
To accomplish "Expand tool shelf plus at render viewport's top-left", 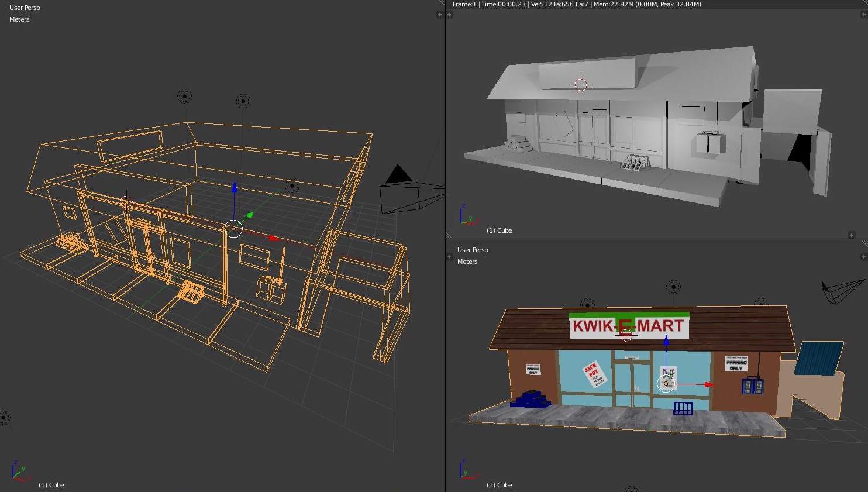I will (x=450, y=15).
